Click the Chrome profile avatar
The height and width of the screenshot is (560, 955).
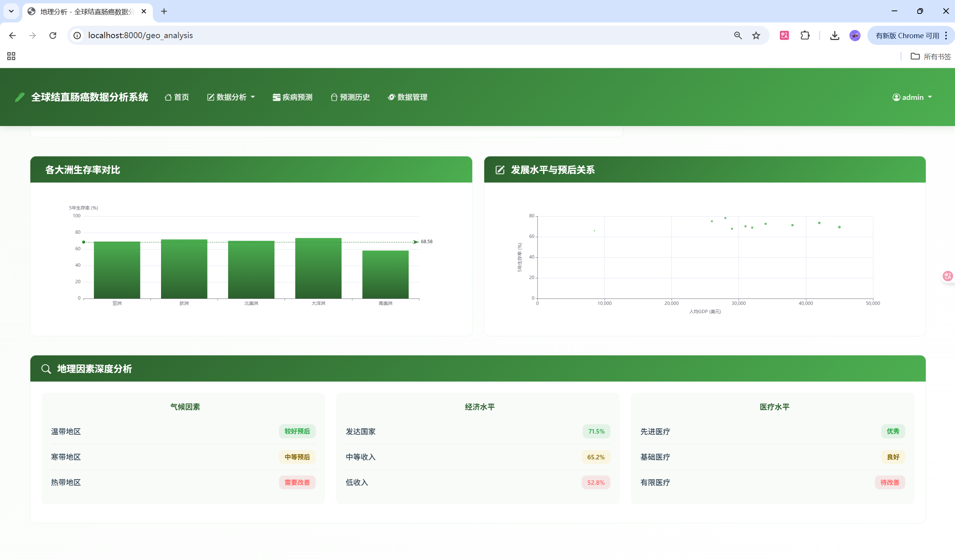tap(855, 36)
